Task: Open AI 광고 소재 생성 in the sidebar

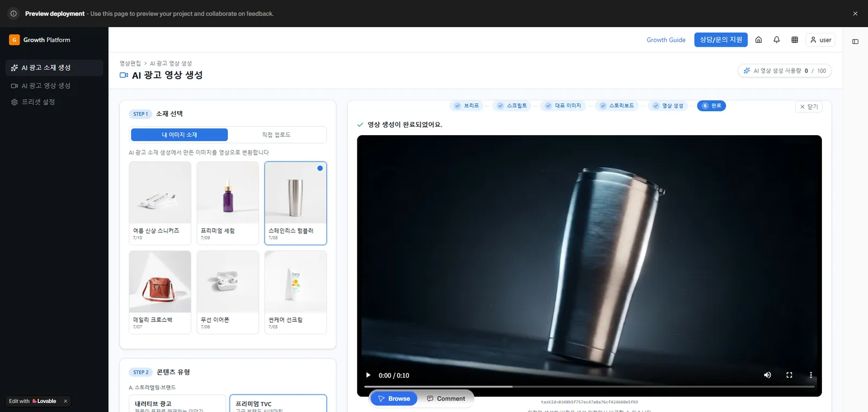Action: pyautogui.click(x=54, y=68)
